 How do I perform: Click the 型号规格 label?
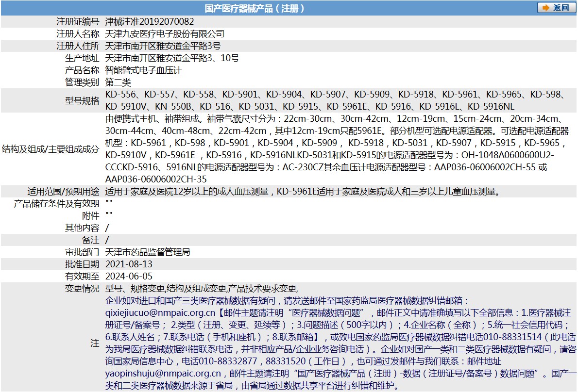tap(82, 100)
